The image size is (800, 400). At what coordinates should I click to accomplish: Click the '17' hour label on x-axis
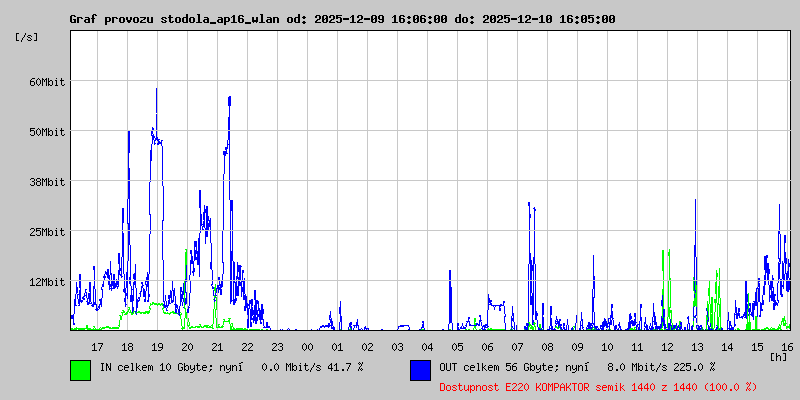point(97,347)
